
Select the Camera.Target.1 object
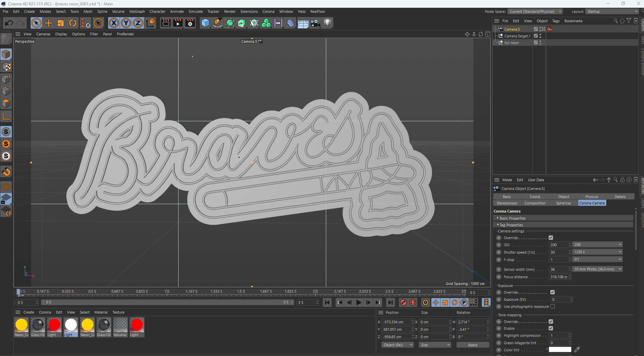click(x=517, y=36)
